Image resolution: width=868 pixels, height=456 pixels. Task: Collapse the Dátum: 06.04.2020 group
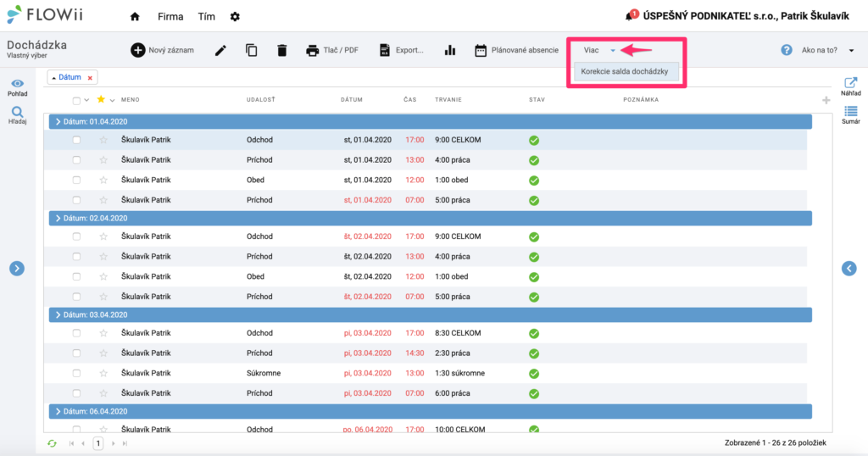tap(58, 411)
